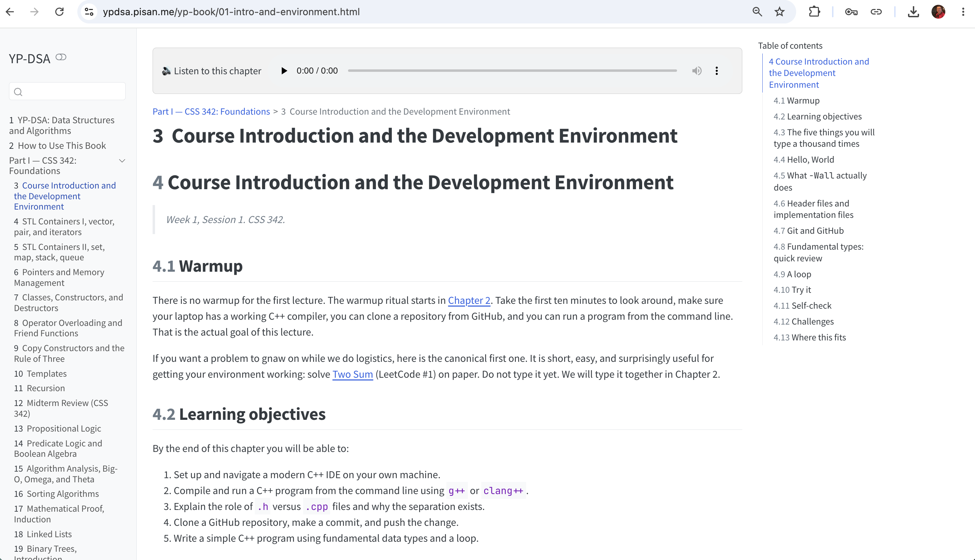Jump to 4.12 Challenges in contents
975x560 pixels.
point(804,321)
